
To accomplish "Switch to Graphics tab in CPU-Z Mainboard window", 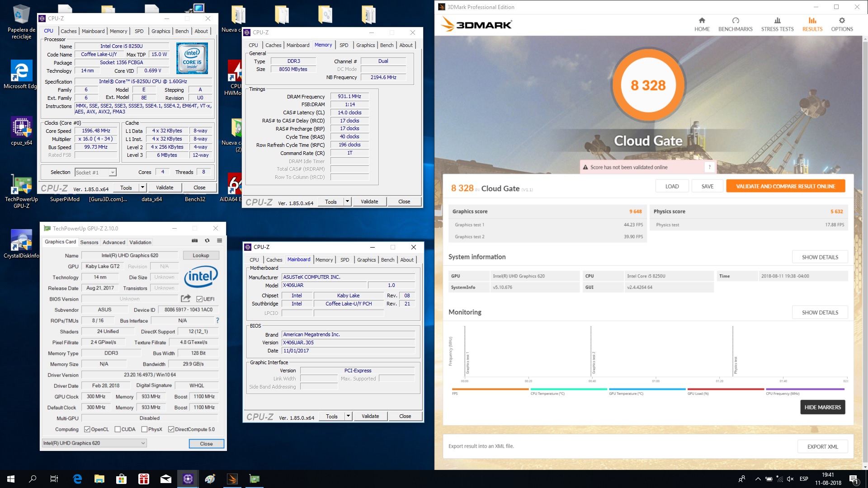I will (x=366, y=260).
